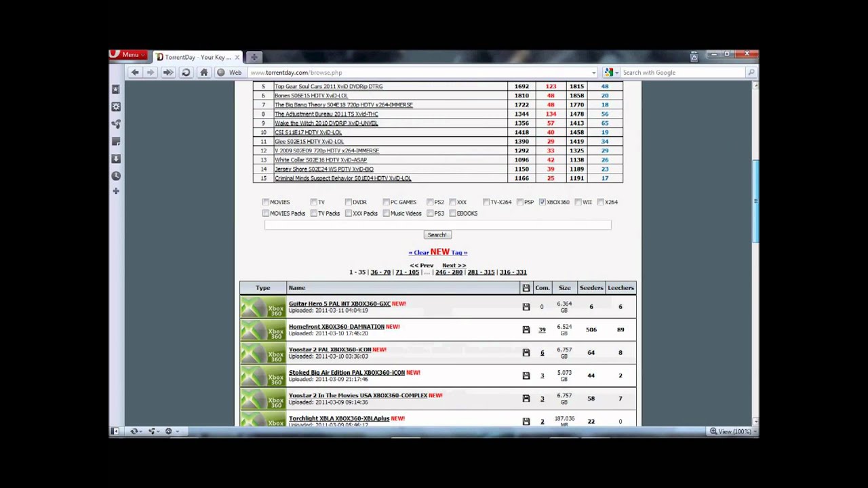Click the Clear NEW Tag link
The height and width of the screenshot is (488, 868).
438,252
